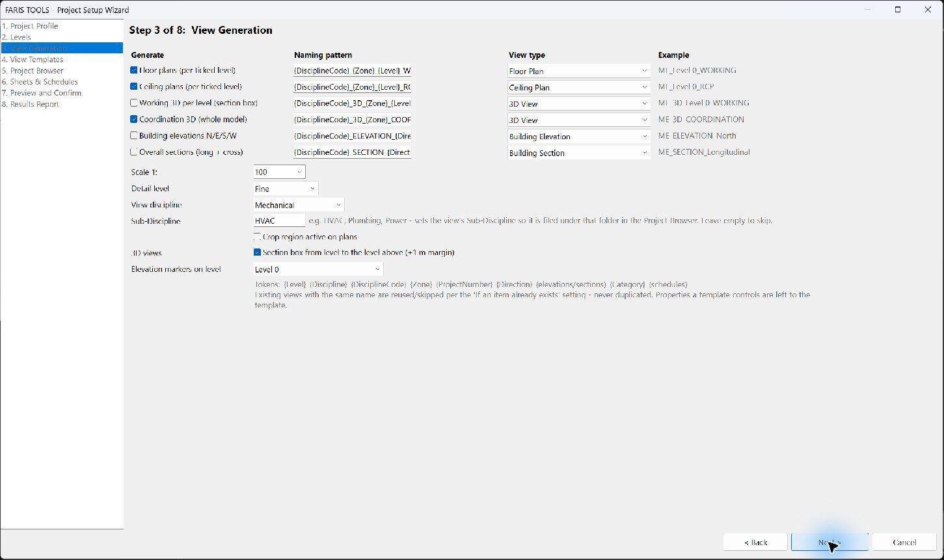
Task: Open view type dropdown for Coordination 3D row
Action: pos(579,120)
